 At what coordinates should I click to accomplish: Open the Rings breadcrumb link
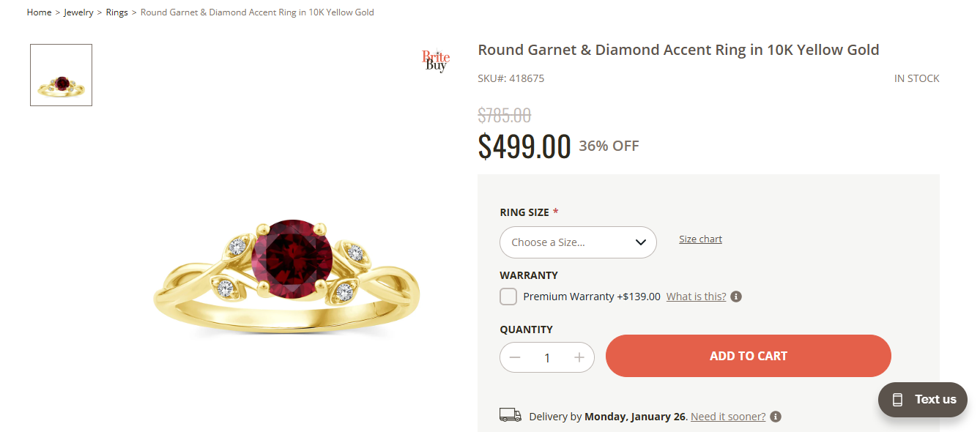click(116, 12)
